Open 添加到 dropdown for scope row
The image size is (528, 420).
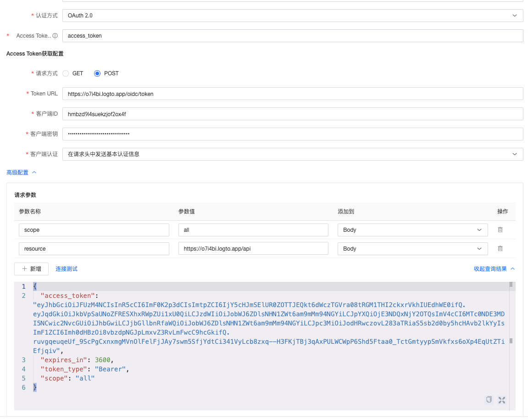pos(412,230)
